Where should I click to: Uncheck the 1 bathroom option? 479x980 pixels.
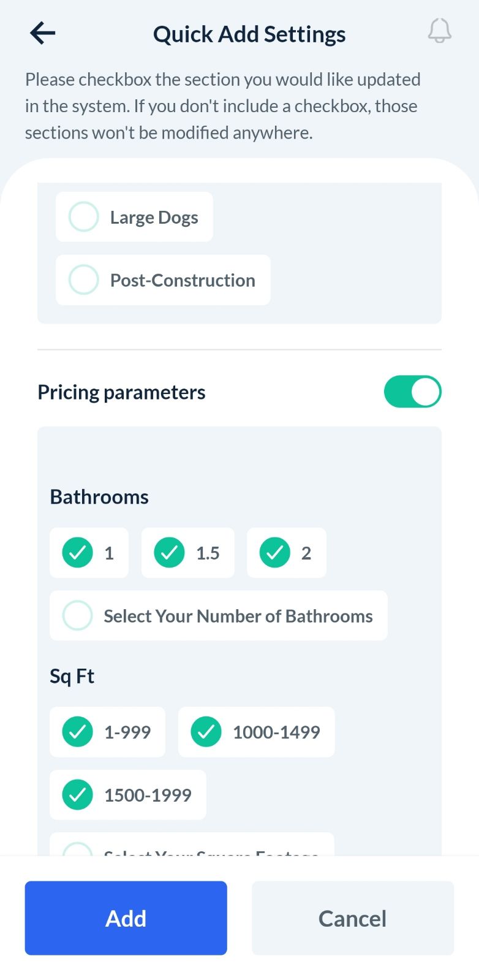coord(78,553)
